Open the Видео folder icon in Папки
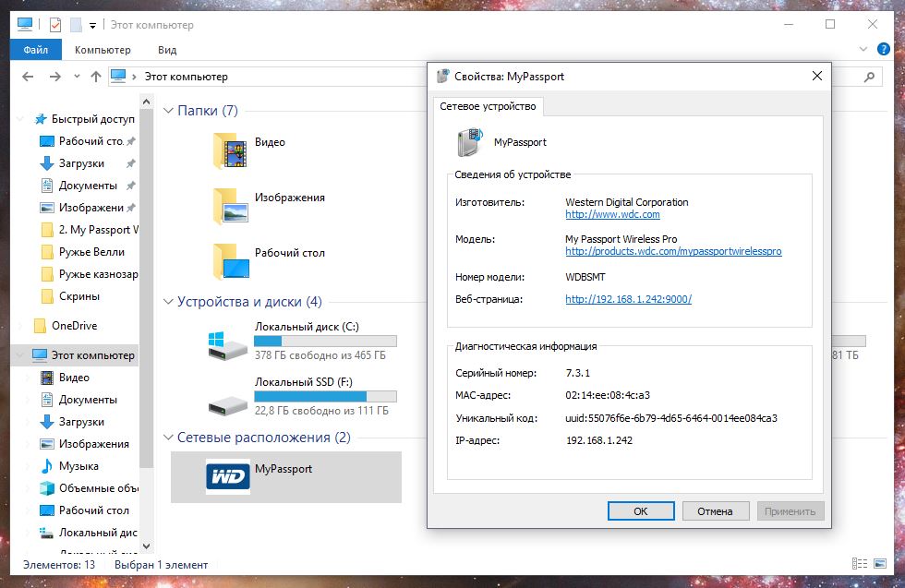This screenshot has height=588, width=905. coord(230,150)
